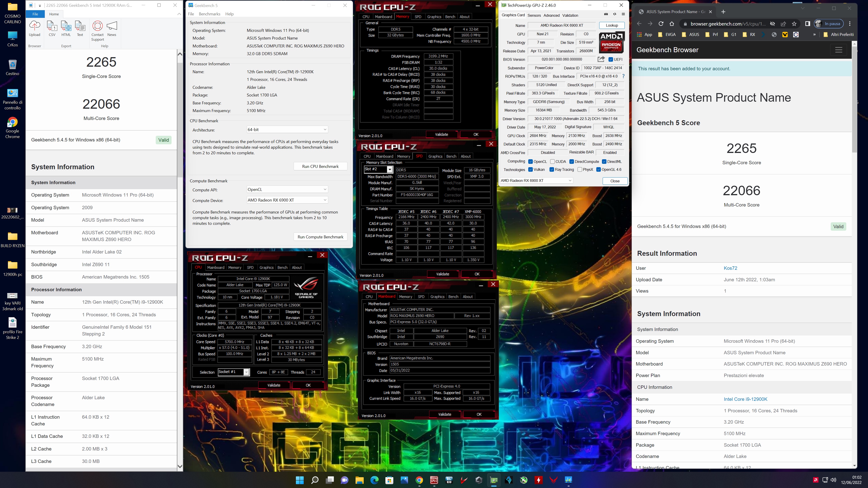Screen dimensions: 868x488
Task: Switch to the Advanced tab in GPU-Z
Action: click(x=551, y=15)
